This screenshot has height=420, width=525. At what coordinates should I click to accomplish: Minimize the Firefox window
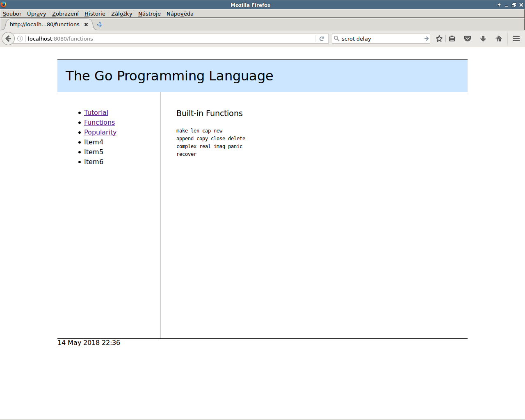pos(507,5)
